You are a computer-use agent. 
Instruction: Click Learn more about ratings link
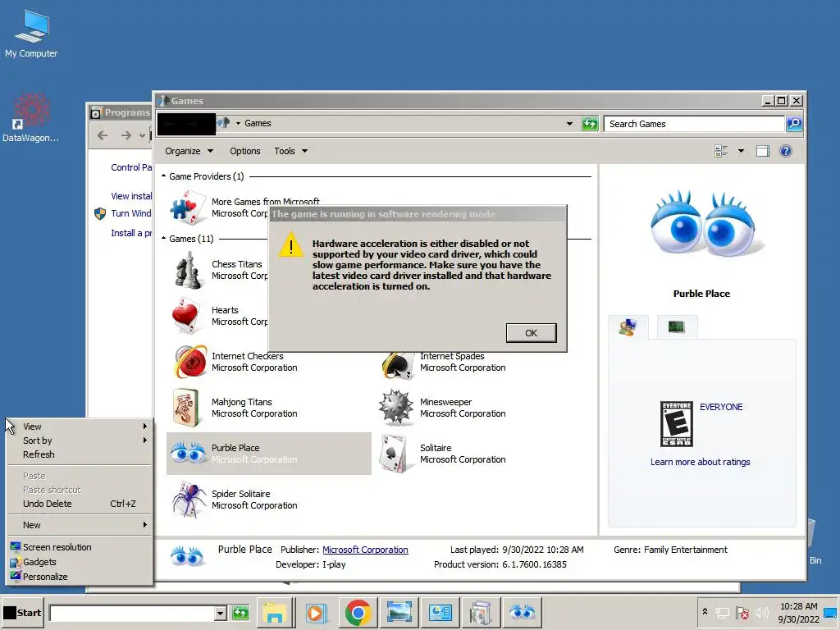700,462
